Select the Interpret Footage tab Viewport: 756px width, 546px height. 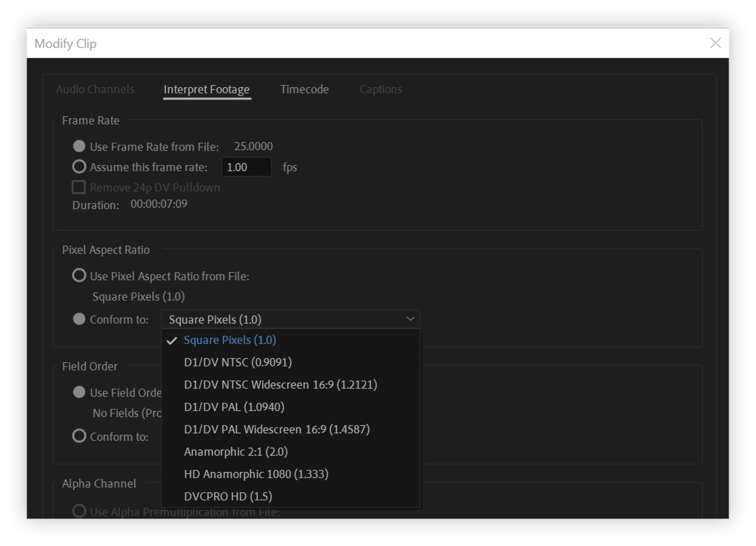coord(206,89)
